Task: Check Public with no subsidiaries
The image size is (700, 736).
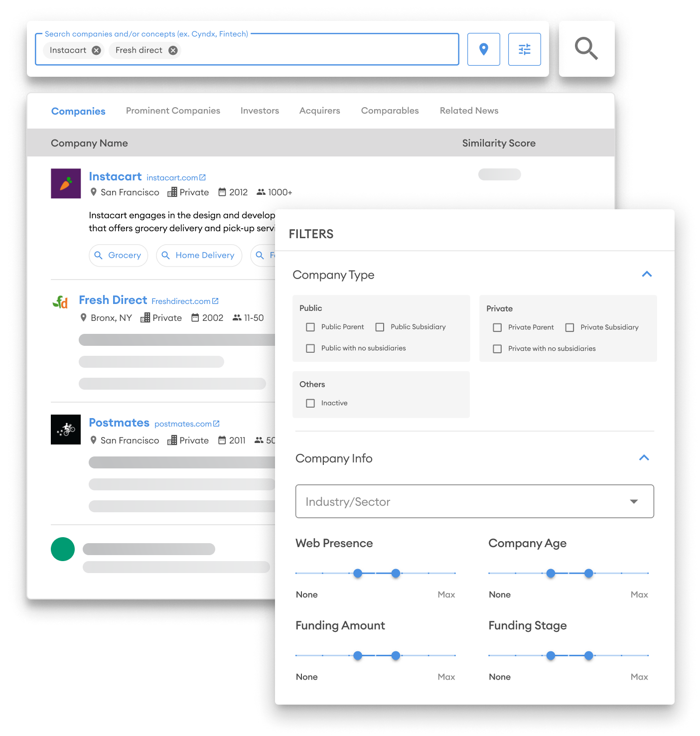Action: (x=310, y=348)
